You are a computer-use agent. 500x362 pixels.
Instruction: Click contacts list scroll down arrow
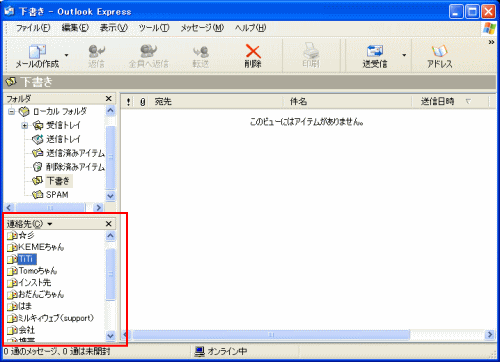pos(111,336)
